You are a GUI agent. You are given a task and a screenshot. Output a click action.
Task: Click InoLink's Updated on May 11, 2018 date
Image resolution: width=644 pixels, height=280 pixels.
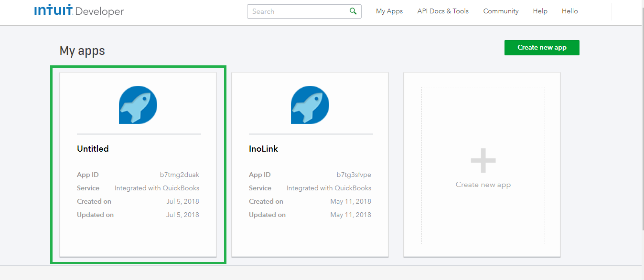coord(351,215)
